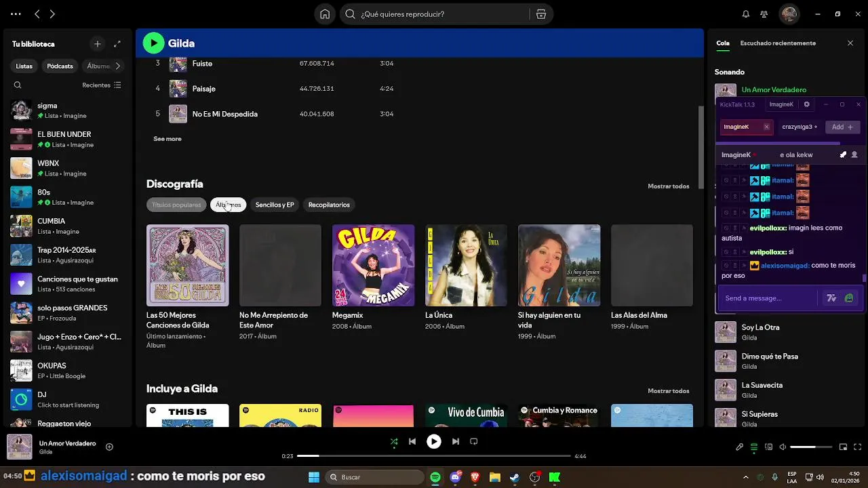868x488 pixels.
Task: Navigate back with the left arrow
Action: (37, 14)
